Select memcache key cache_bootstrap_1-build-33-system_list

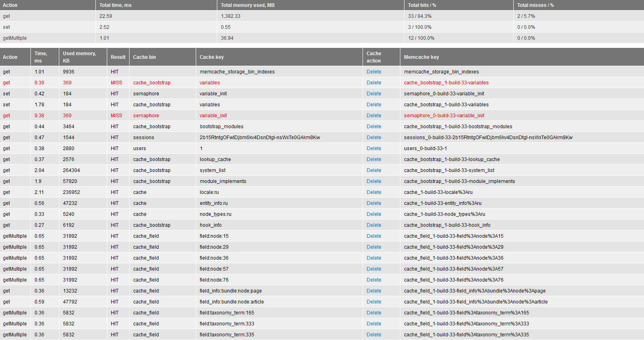pos(449,170)
